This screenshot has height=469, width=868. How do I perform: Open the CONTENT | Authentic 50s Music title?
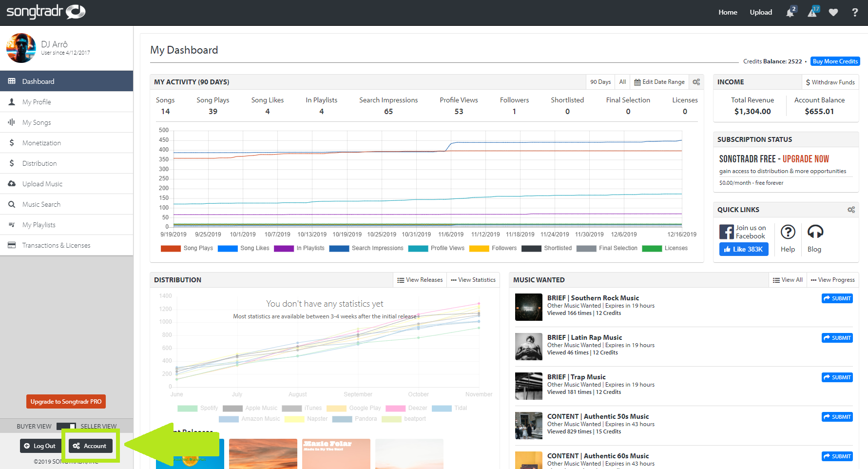(x=598, y=416)
